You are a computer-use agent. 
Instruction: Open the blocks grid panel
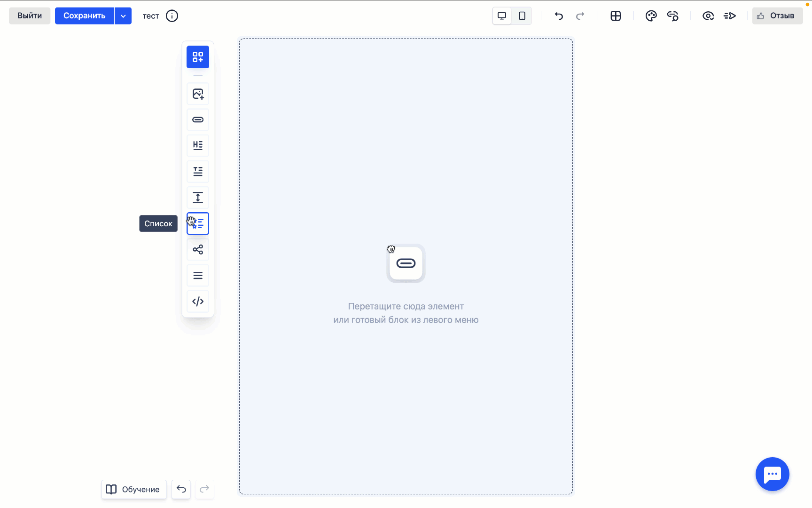616,16
